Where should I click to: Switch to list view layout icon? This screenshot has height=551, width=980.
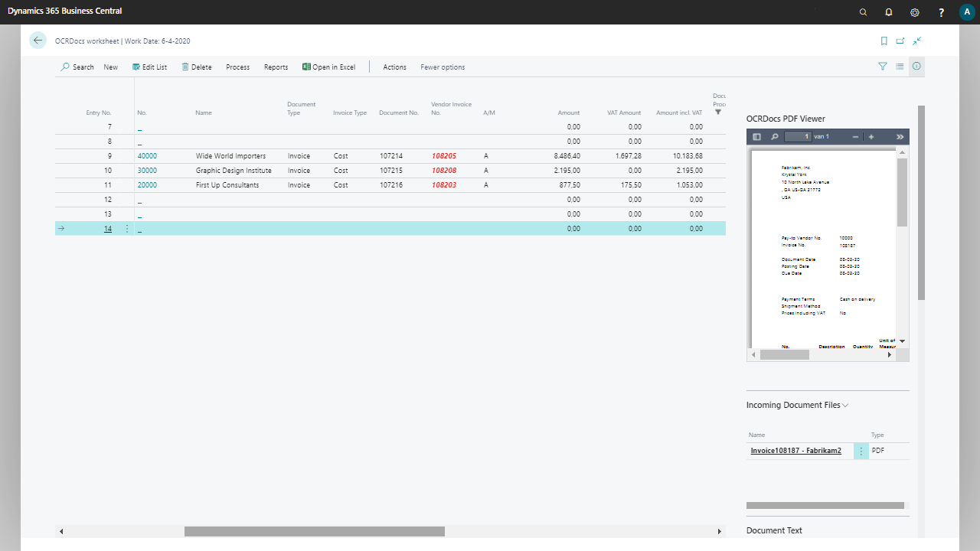pos(900,67)
